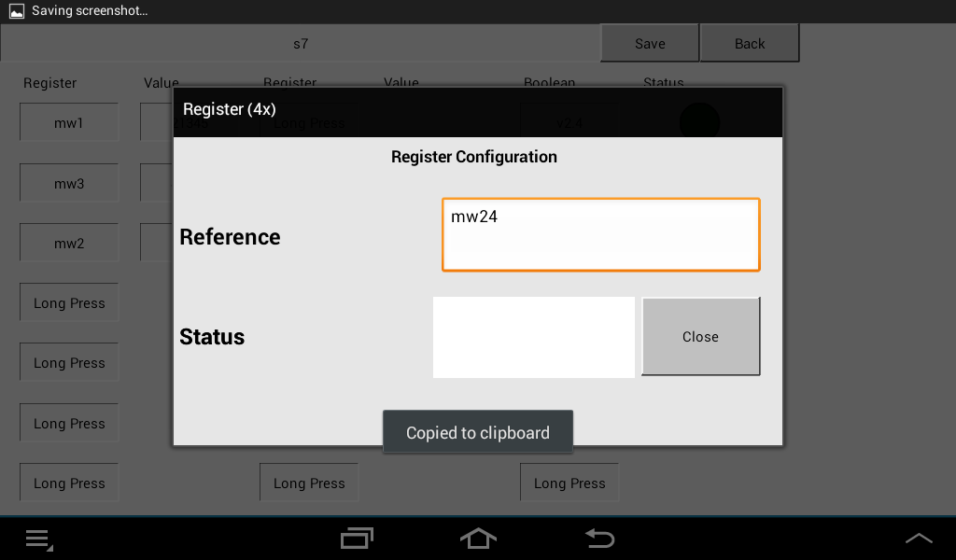Click the Save button in the top bar

point(650,43)
